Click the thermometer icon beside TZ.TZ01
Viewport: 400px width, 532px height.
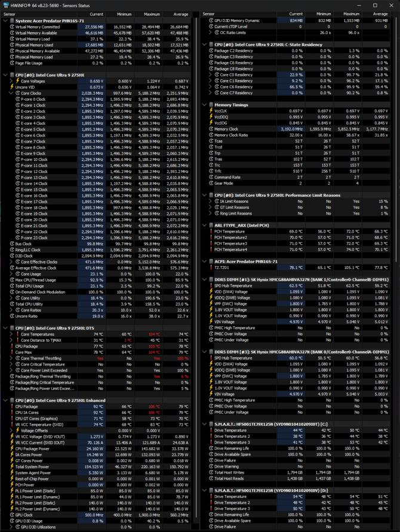(211, 268)
